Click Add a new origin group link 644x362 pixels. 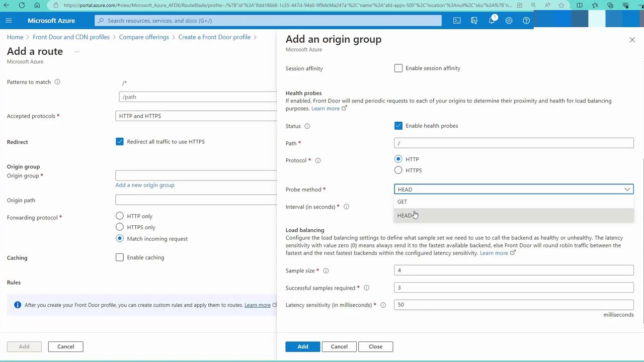(x=145, y=185)
